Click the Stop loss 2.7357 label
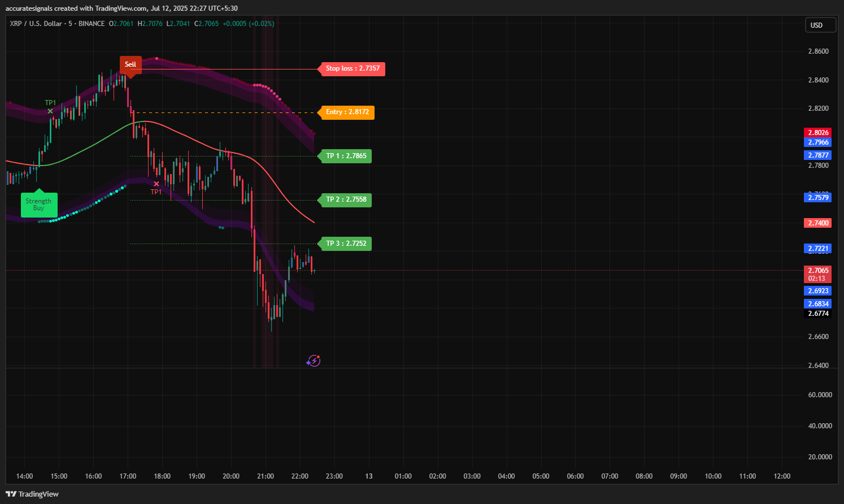The height and width of the screenshot is (504, 844). (x=353, y=68)
